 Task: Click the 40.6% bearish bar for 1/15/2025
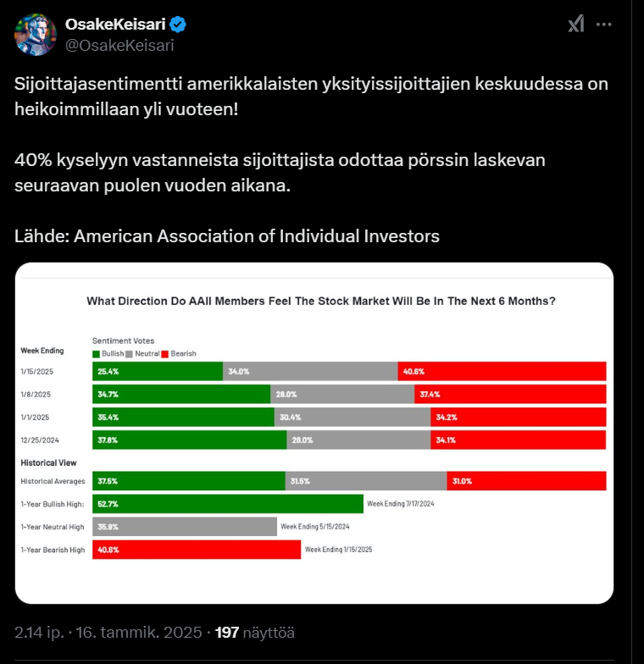[x=502, y=371]
